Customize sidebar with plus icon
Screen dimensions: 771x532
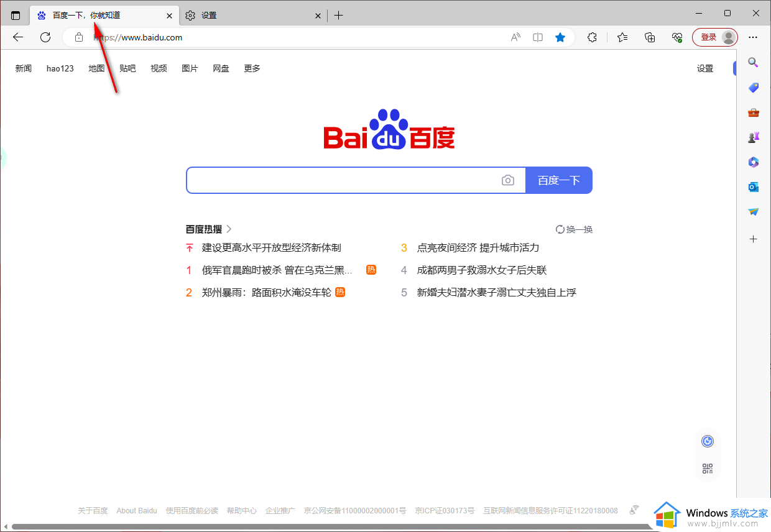click(753, 239)
